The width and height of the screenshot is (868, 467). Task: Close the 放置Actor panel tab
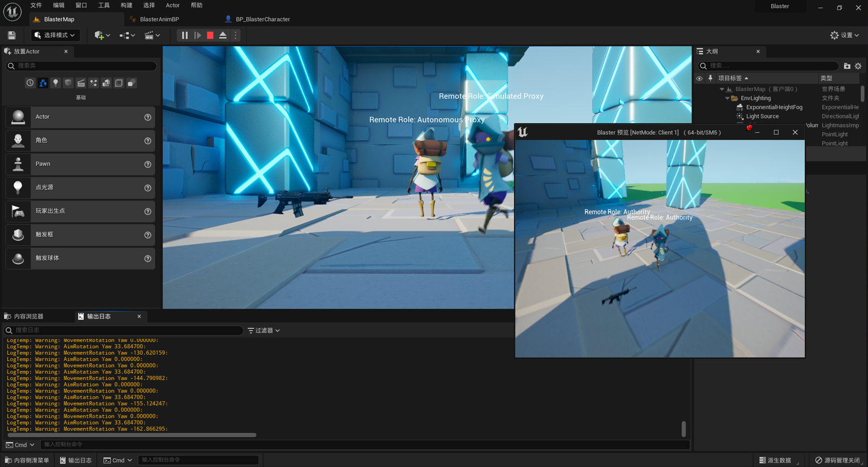click(66, 52)
